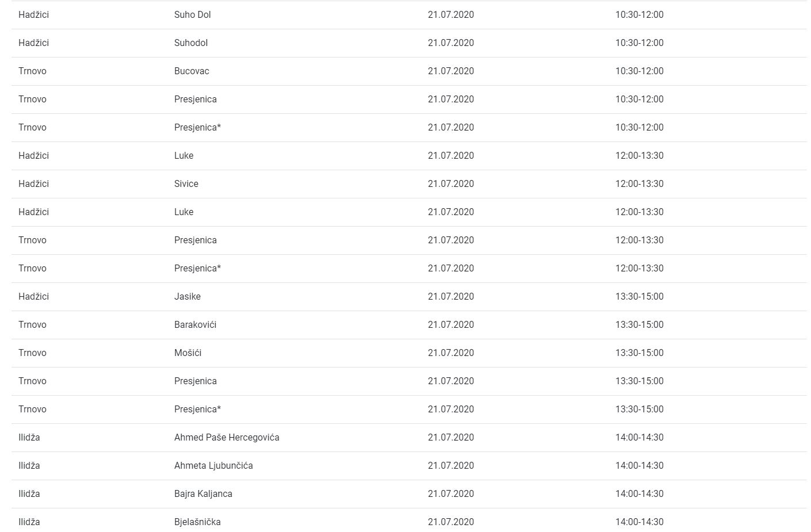The height and width of the screenshot is (532, 811).
Task: Select Ilidža municipality in Bajra Kaljanca row
Action: point(29,494)
